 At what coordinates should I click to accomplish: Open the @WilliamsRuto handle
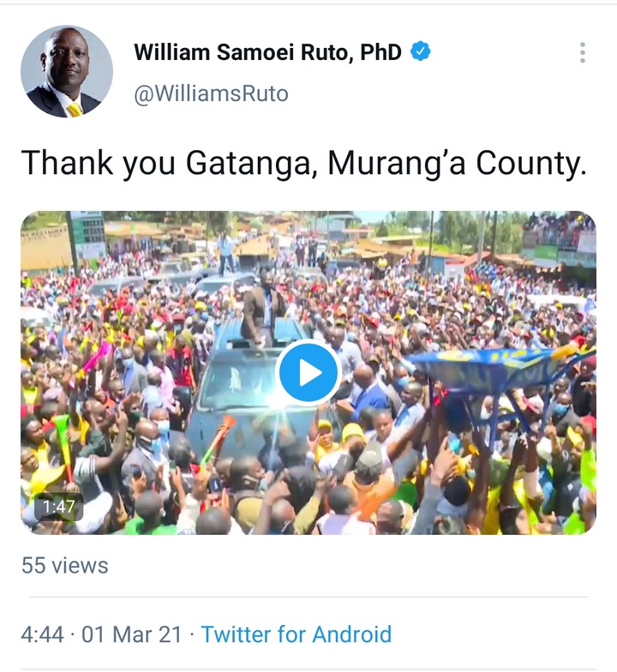[211, 93]
